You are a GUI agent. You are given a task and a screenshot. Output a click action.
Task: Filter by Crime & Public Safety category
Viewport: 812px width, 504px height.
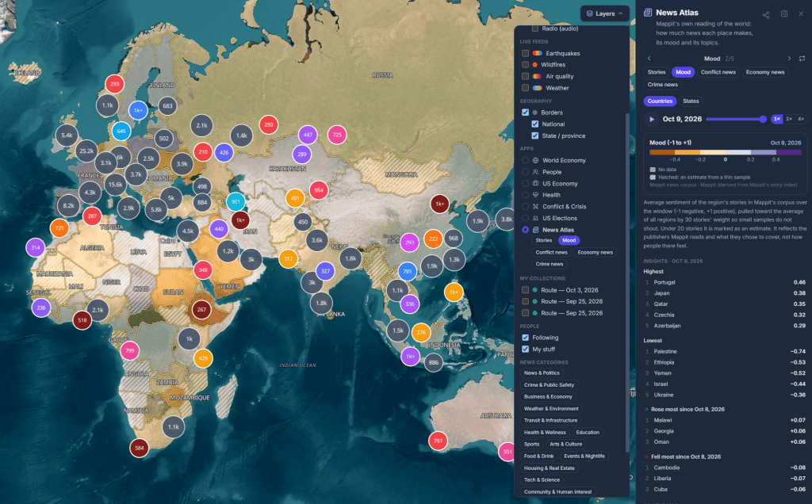click(549, 385)
